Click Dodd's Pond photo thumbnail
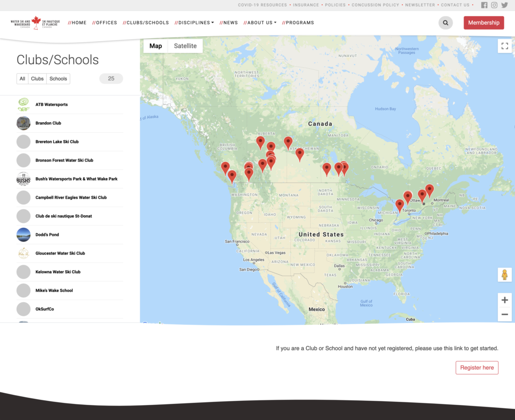 coord(24,235)
